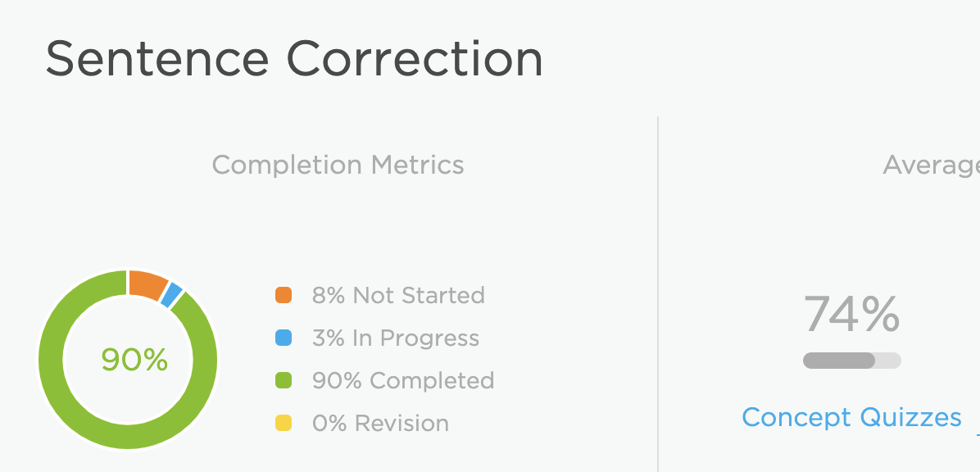Click the "90% Completed" legend label
The height and width of the screenshot is (472, 980).
[x=403, y=380]
